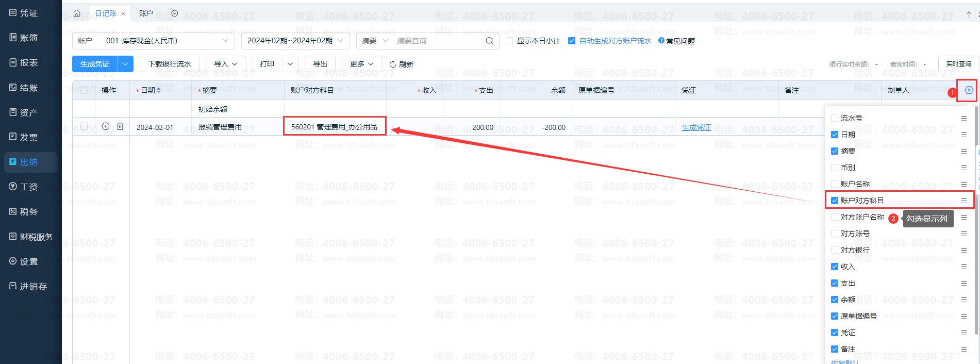Click the 摘要查询 search input field
Screen dimensions: 980x364
[438, 41]
